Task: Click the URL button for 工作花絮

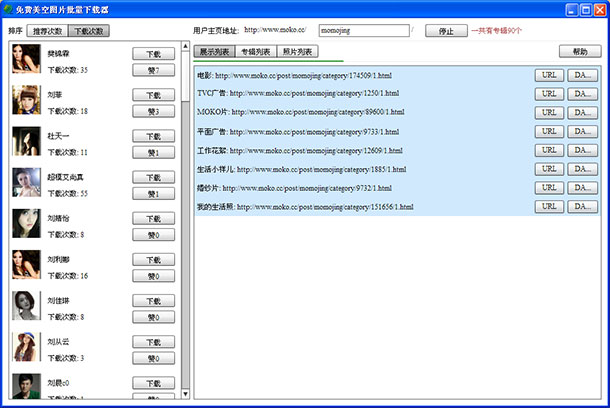Action: (x=549, y=151)
